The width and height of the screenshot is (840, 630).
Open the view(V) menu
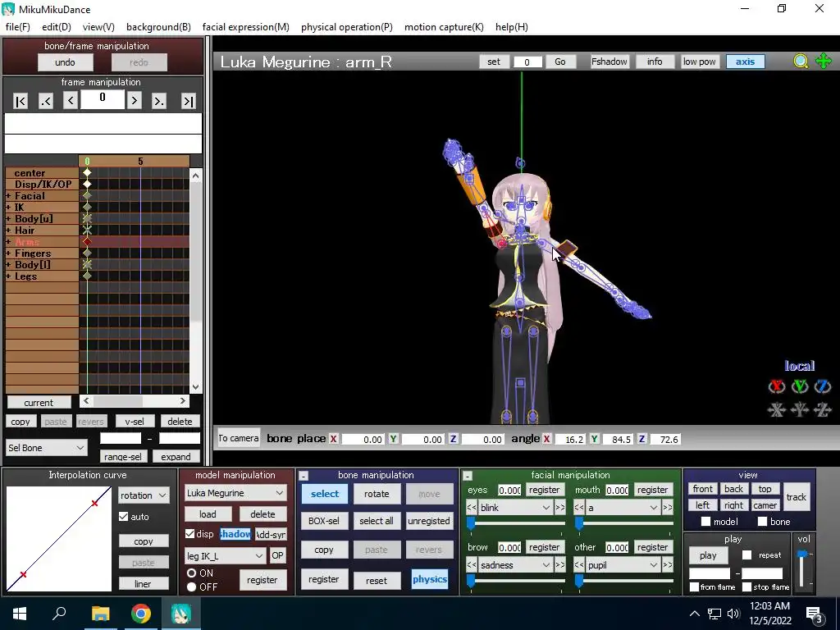[x=98, y=27]
